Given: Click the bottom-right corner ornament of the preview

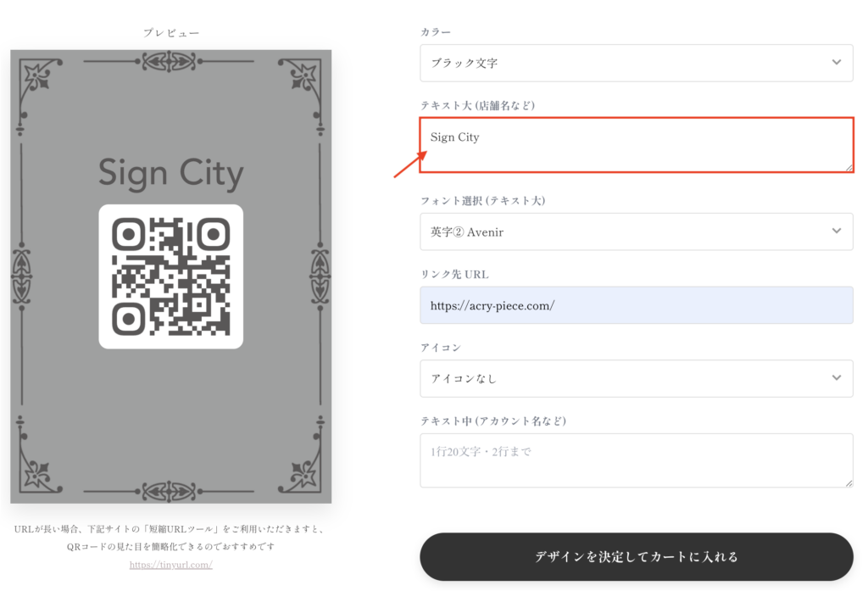Looking at the screenshot, I should coord(302,475).
